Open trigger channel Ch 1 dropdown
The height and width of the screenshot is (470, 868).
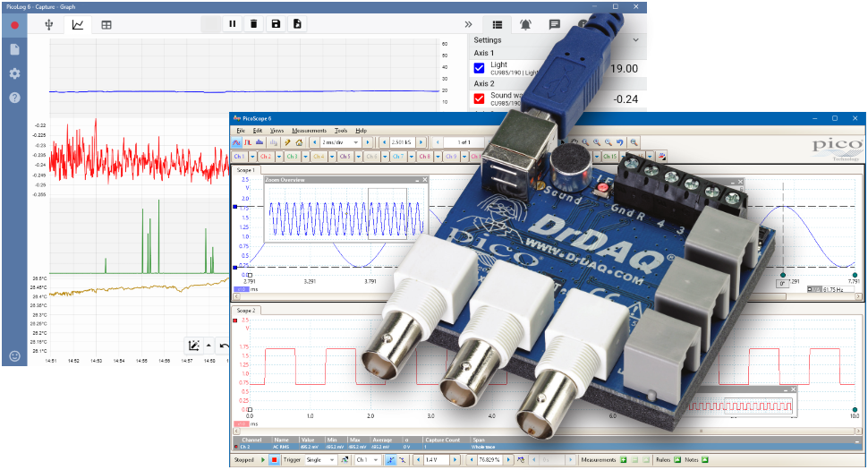coord(376,459)
